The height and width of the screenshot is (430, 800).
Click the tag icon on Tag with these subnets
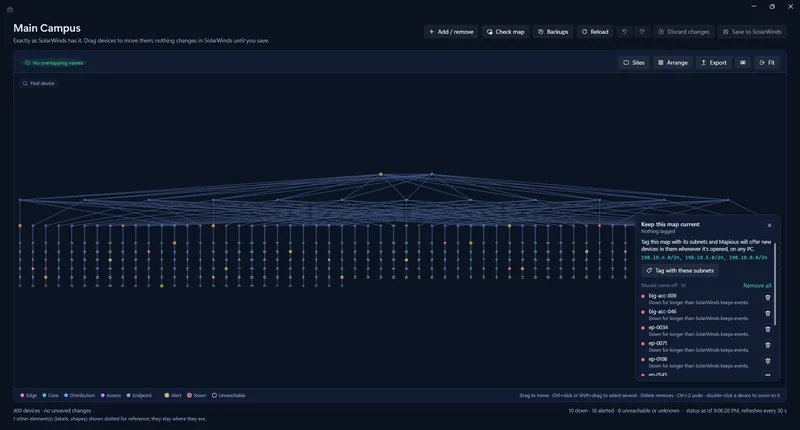pos(649,270)
